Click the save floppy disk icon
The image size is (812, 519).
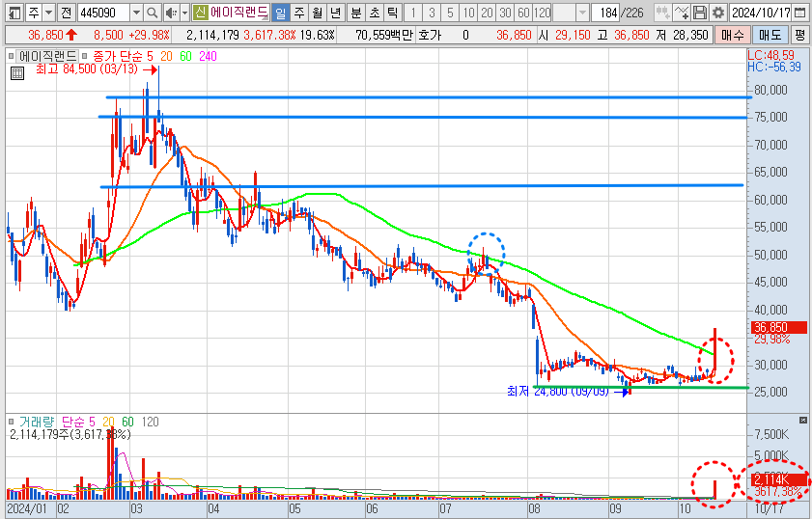click(x=700, y=13)
